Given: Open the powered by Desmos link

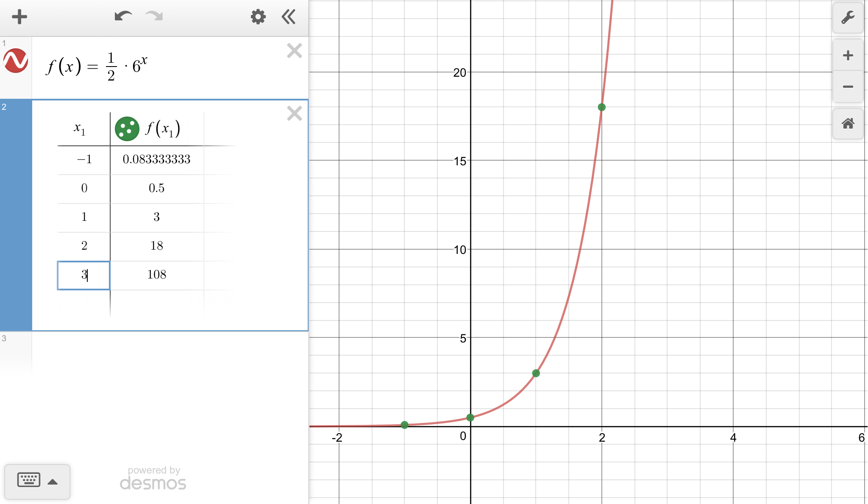Looking at the screenshot, I should [153, 478].
